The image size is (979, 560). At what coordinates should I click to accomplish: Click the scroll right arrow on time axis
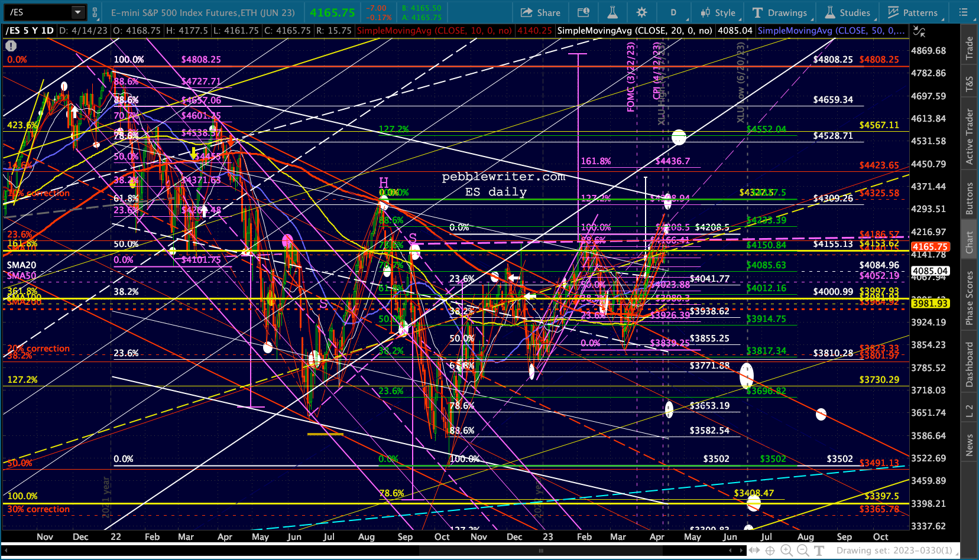pyautogui.click(x=742, y=551)
